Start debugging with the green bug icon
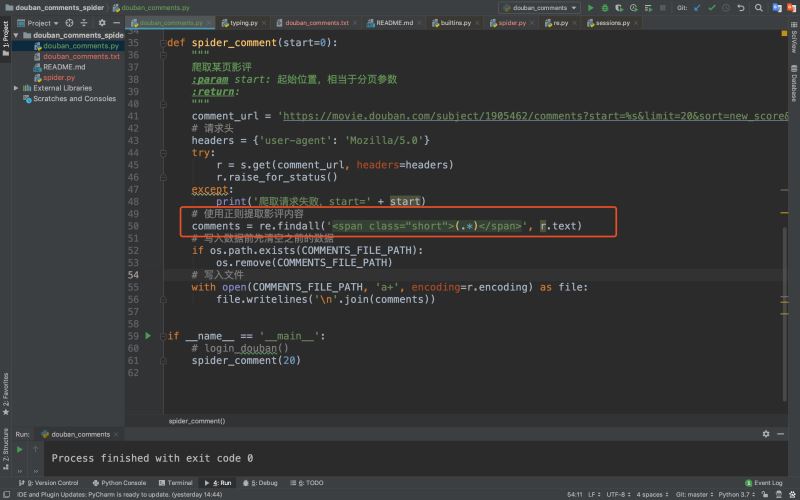 [x=605, y=8]
